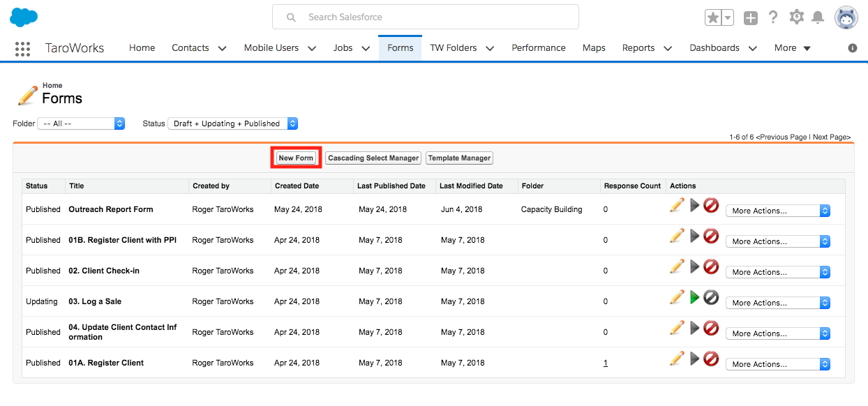Open the Contacts tab

(x=190, y=48)
